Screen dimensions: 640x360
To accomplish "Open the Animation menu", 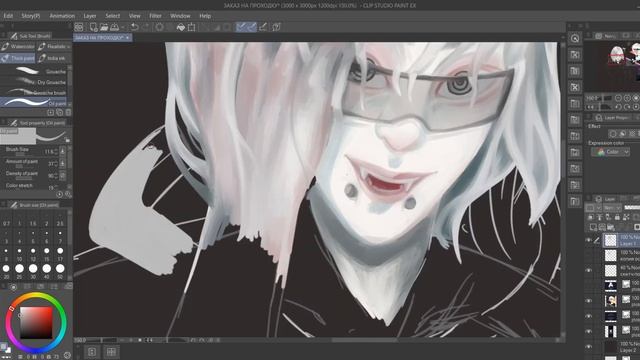I will pyautogui.click(x=62, y=16).
